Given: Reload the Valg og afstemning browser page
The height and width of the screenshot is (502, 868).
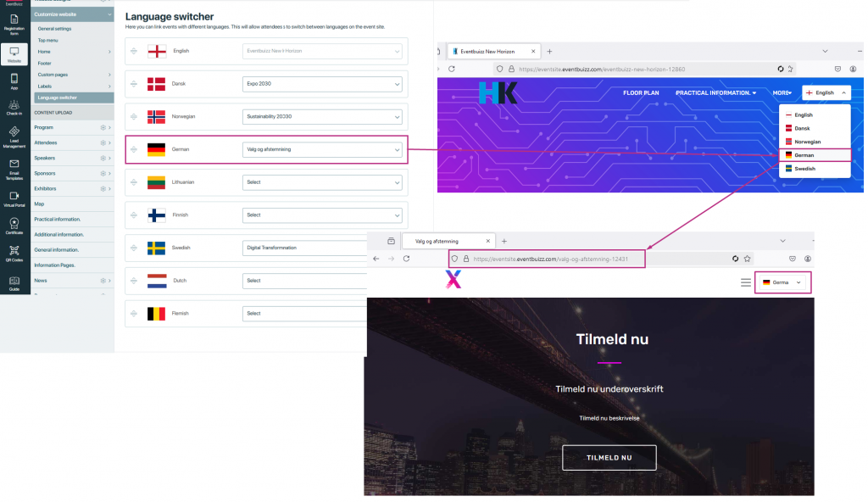Looking at the screenshot, I should tap(406, 259).
